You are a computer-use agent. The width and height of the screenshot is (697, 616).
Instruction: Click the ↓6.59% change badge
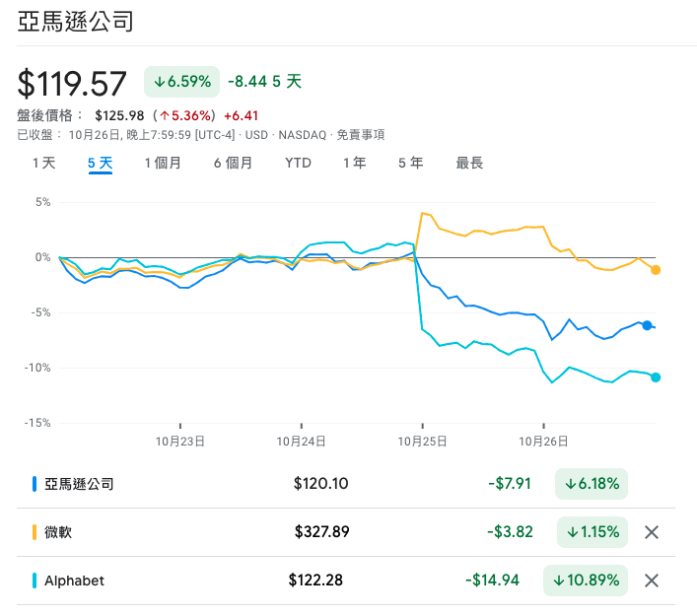tap(181, 82)
